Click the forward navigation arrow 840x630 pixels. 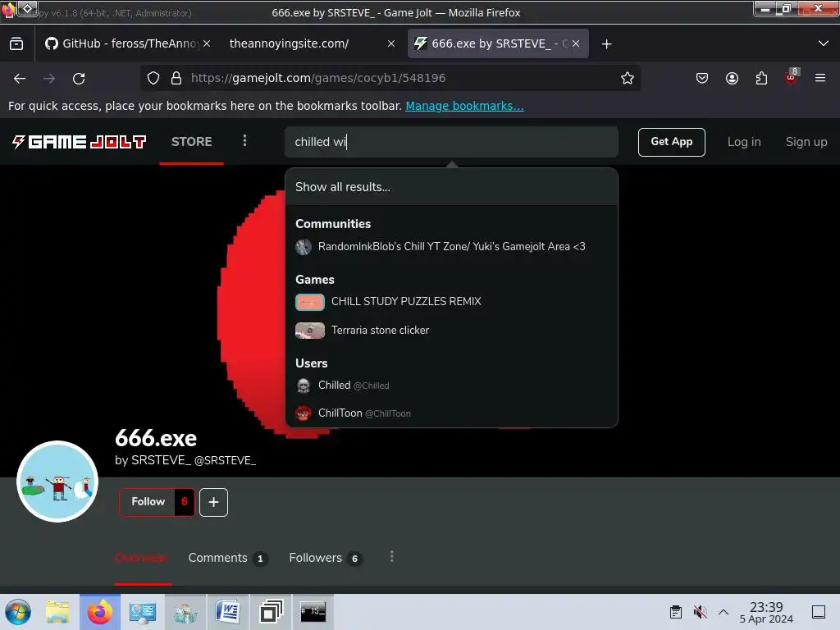tap(49, 78)
